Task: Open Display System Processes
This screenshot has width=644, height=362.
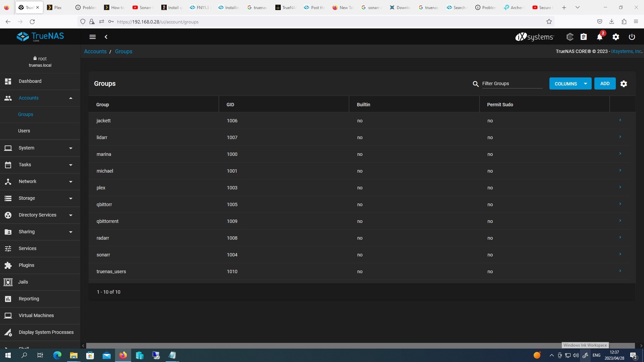Action: 40,332
